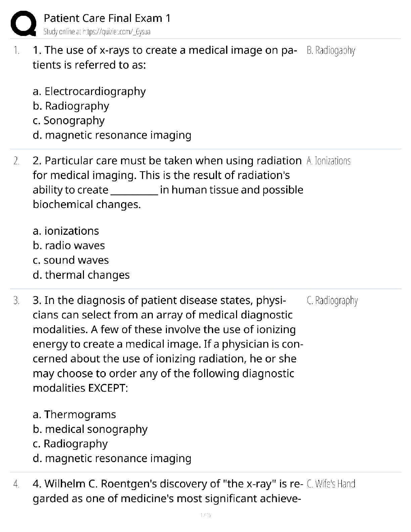Choose option b. radio waves

[69, 246]
